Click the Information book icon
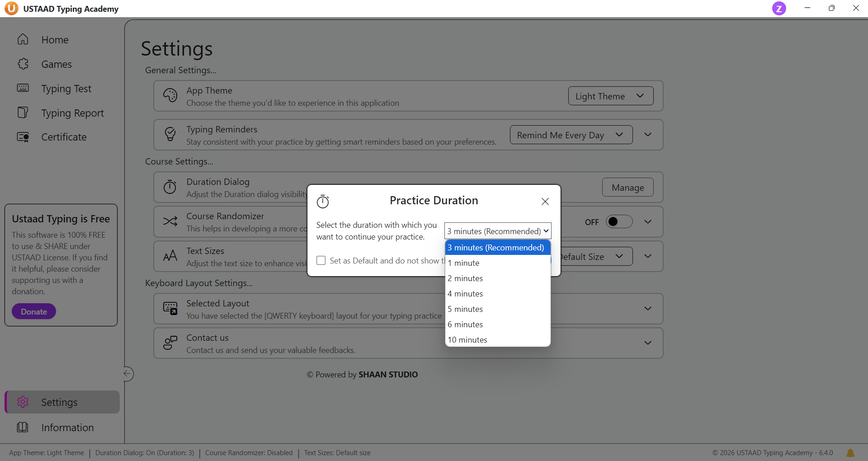 pyautogui.click(x=23, y=427)
